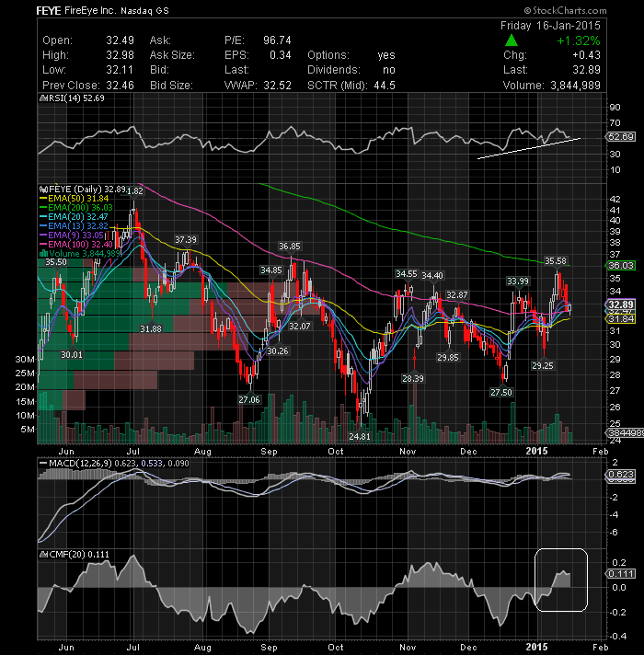Image resolution: width=644 pixels, height=655 pixels.
Task: Click the 27.50 December low label
Action: click(501, 392)
